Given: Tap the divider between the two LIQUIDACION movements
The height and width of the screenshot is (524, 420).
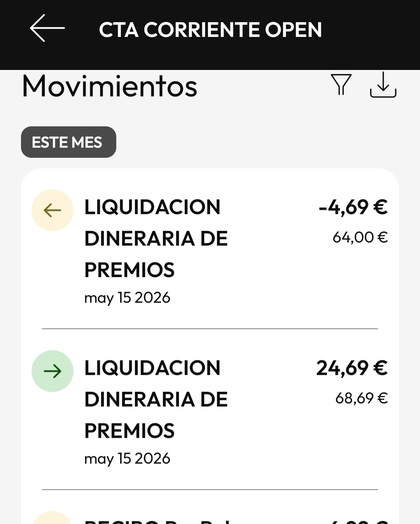Looking at the screenshot, I should tap(210, 329).
